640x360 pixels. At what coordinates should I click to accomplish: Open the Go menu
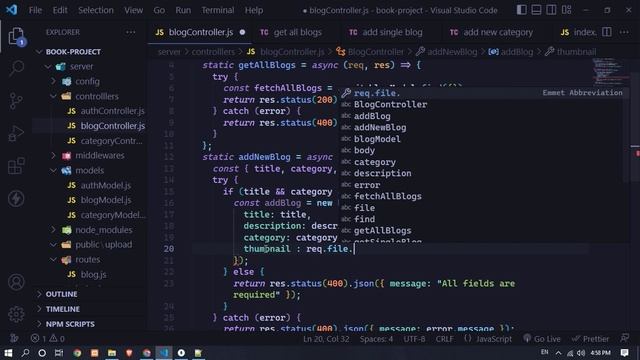pos(159,10)
